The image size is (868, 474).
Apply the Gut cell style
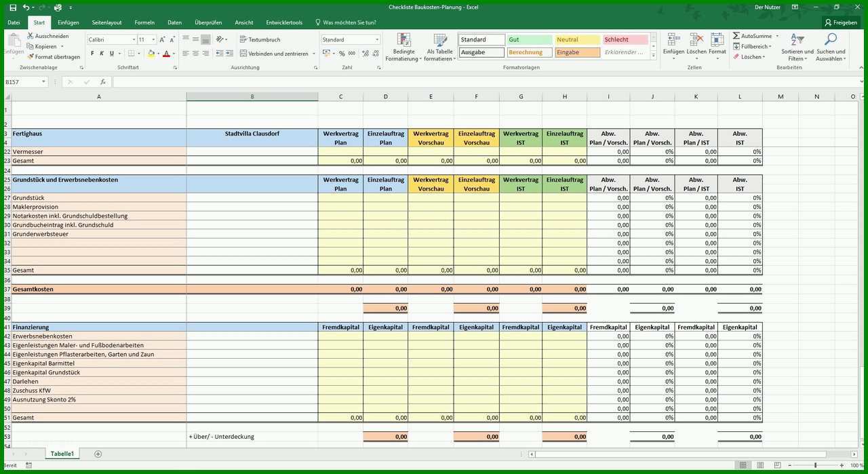(x=530, y=39)
